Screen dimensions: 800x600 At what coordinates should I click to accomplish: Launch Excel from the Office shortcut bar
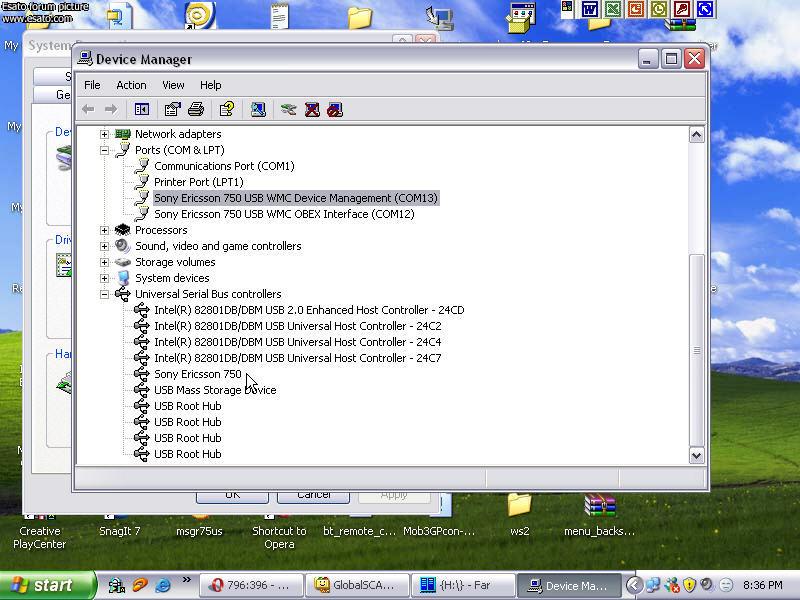(x=613, y=9)
